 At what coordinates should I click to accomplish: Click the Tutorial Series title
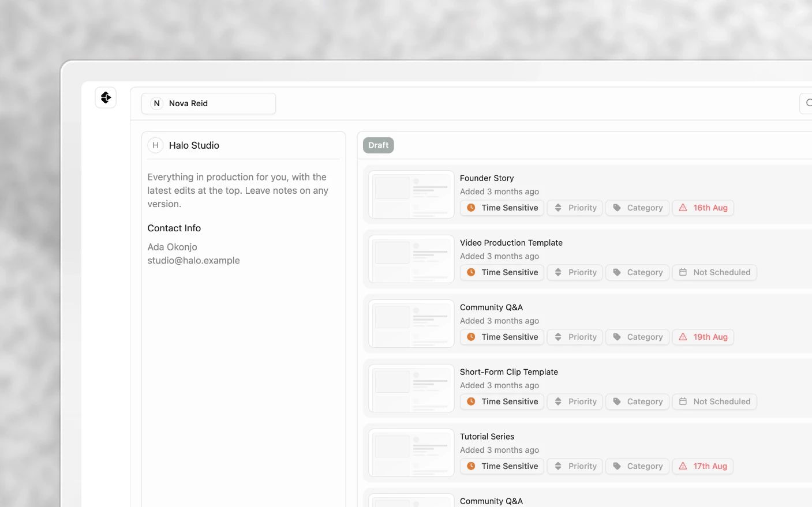click(x=487, y=437)
